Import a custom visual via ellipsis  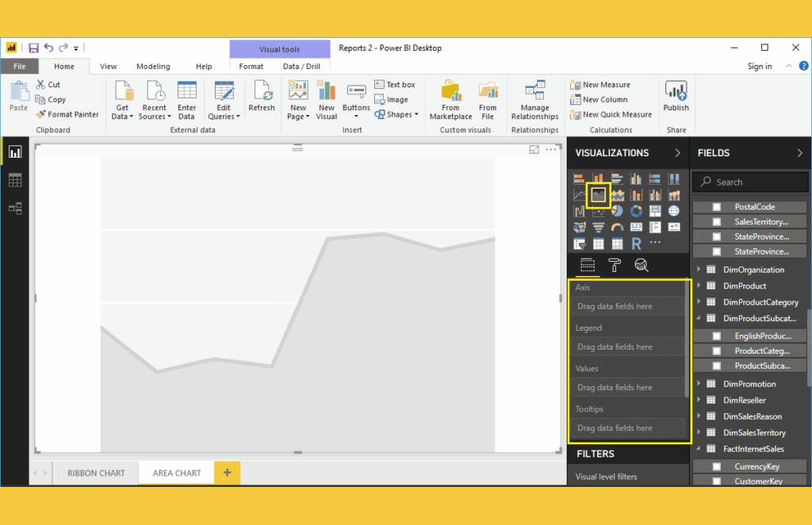655,243
